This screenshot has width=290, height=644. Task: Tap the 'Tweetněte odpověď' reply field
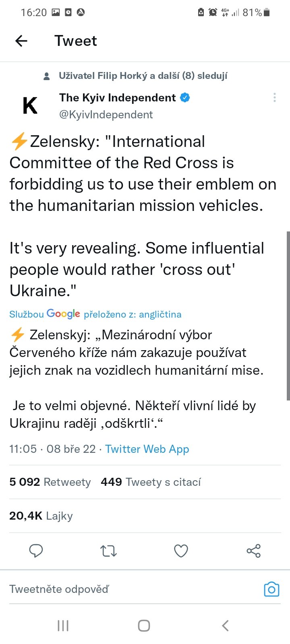point(121,589)
